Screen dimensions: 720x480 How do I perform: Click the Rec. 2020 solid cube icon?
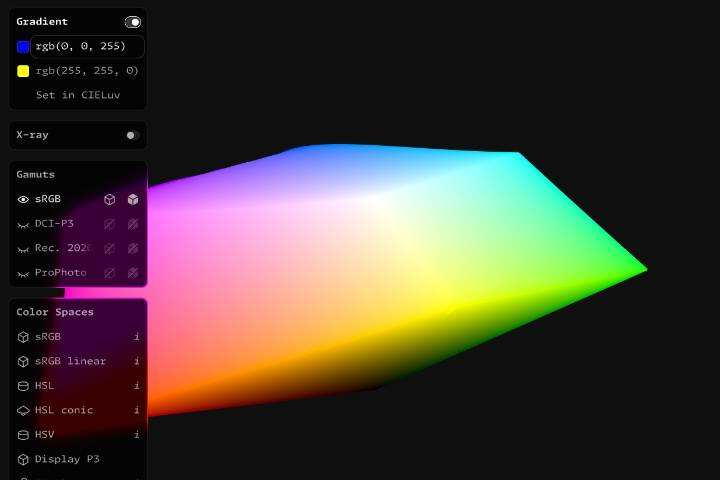(x=132, y=248)
